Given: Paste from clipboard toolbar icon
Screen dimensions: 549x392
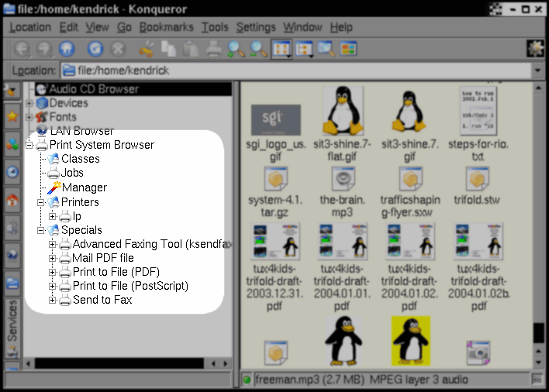Looking at the screenshot, I should tap(191, 49).
